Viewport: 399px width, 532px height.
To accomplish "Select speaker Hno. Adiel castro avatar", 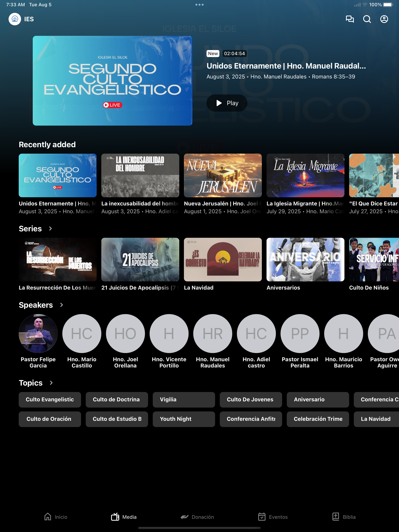I will click(256, 333).
